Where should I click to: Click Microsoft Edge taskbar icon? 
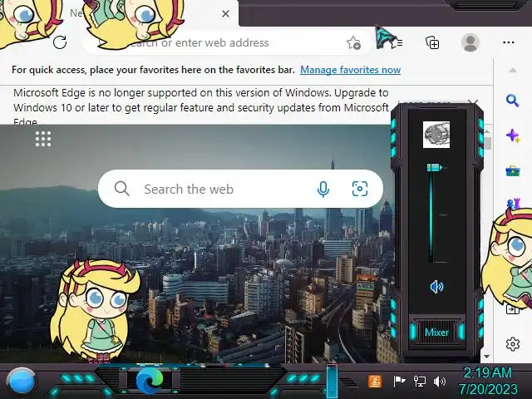tap(150, 381)
